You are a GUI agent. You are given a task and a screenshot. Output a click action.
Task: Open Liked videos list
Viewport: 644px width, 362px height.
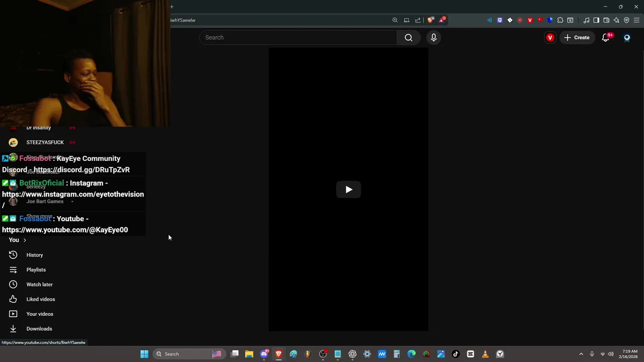[x=41, y=299]
